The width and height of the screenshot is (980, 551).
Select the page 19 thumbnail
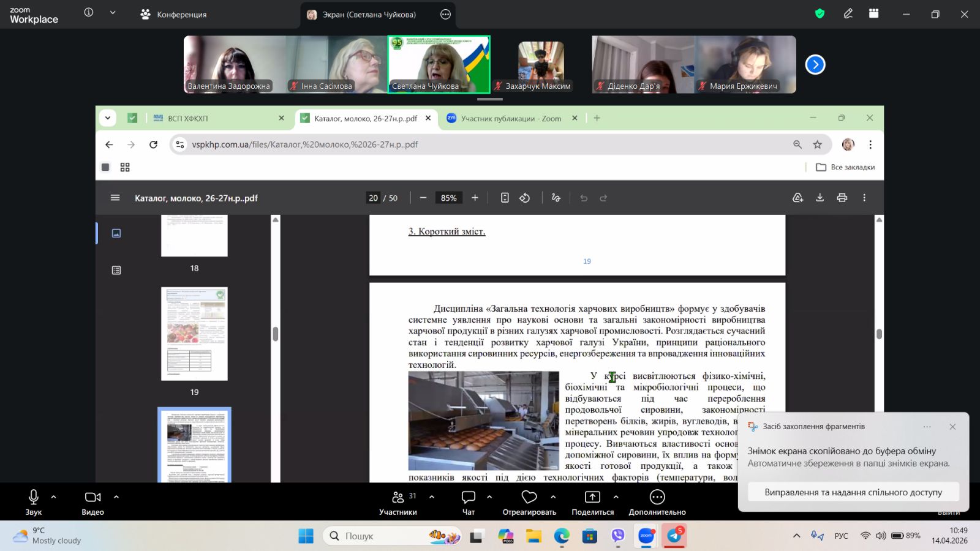click(x=194, y=334)
